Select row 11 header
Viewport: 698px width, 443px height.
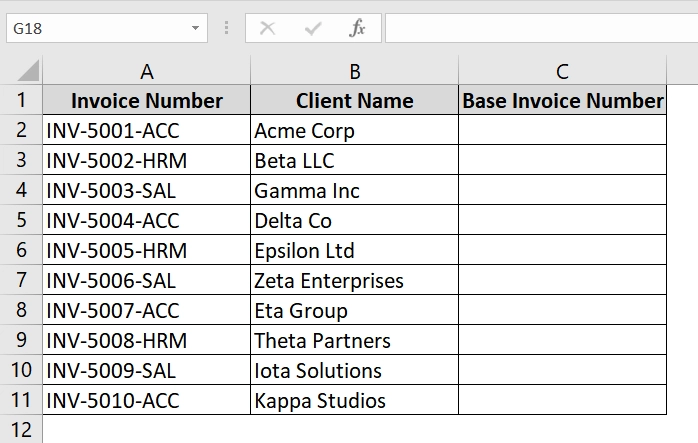coord(21,400)
